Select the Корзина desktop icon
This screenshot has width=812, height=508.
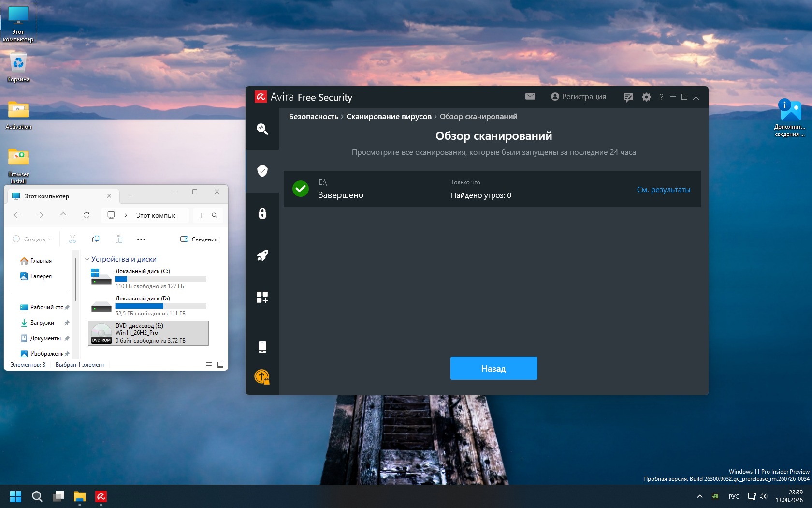[x=18, y=67]
